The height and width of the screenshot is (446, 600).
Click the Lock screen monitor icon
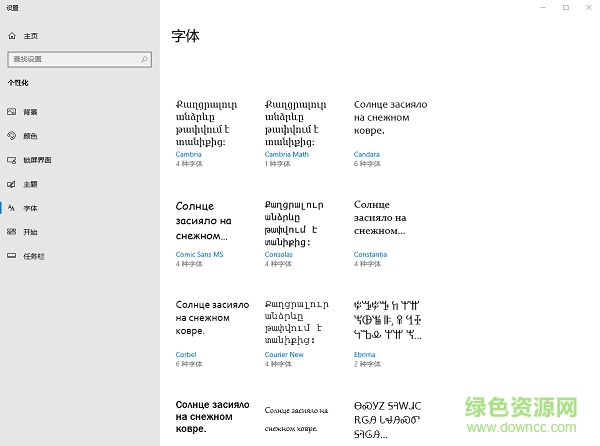click(12, 160)
